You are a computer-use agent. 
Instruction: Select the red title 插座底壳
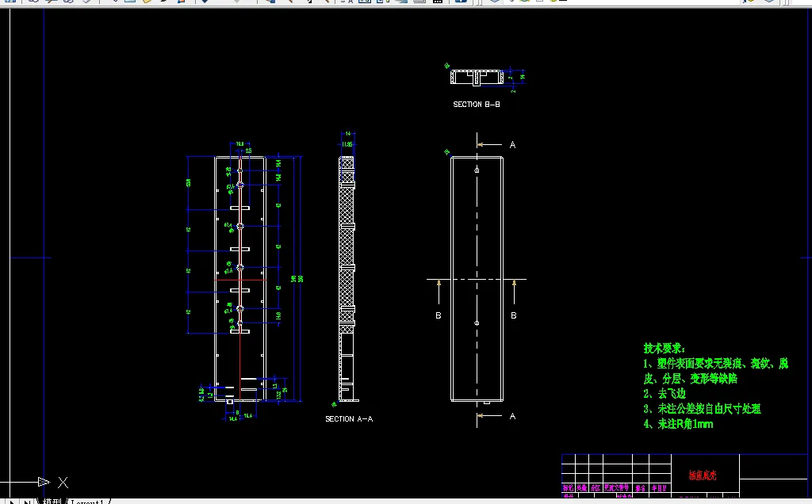pyautogui.click(x=703, y=475)
